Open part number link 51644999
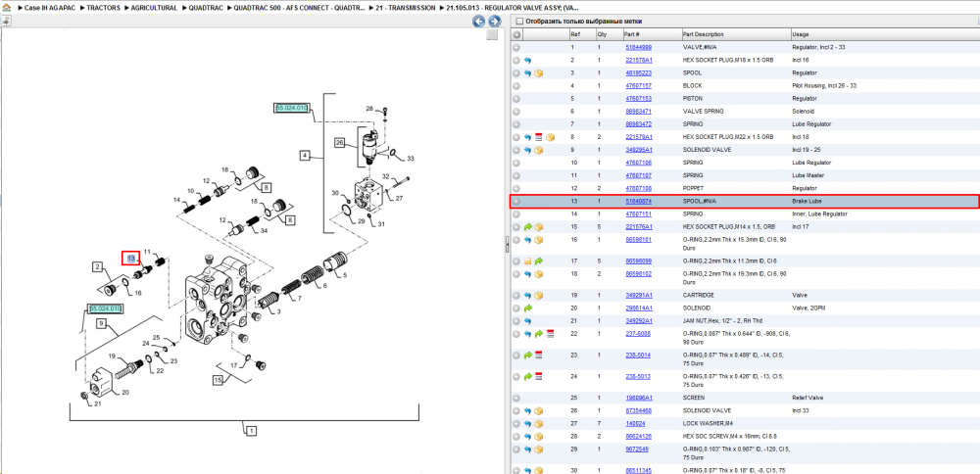Screen dimensions: 980x474 (639, 47)
